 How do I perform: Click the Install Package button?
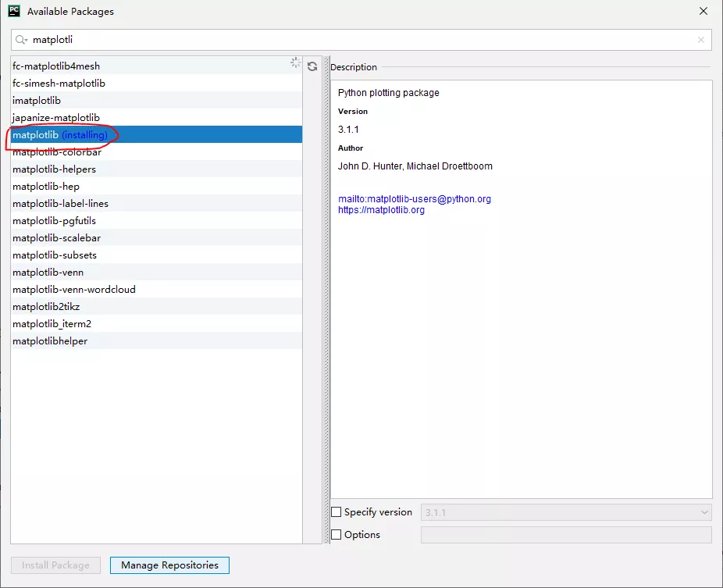55,565
